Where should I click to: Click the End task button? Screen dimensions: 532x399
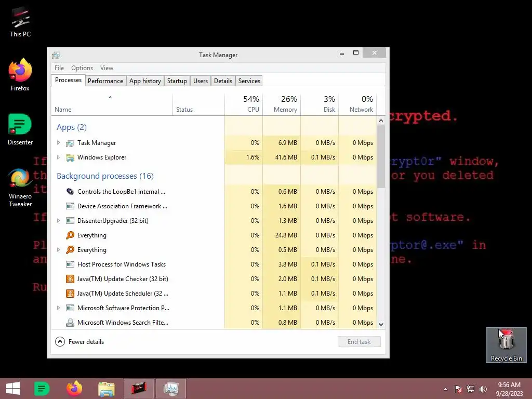point(359,342)
